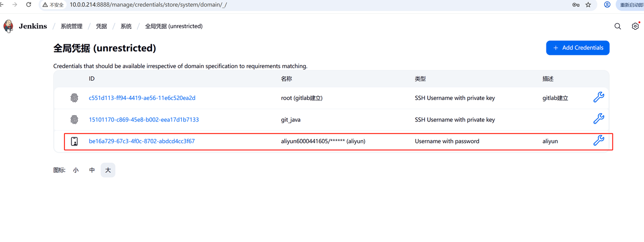Click fingerprint icon of git_java row
The image size is (644, 242).
[x=74, y=119]
